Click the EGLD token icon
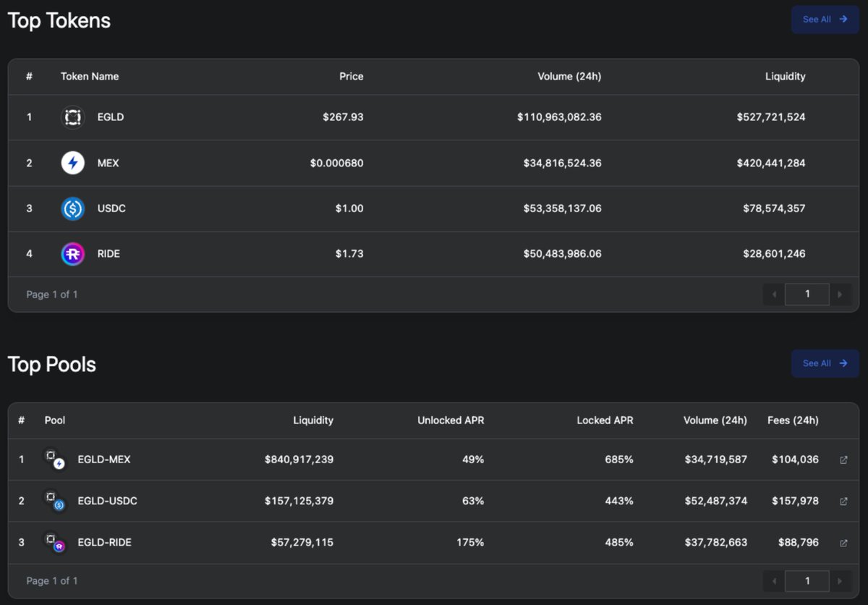Image resolution: width=868 pixels, height=605 pixels. point(72,117)
